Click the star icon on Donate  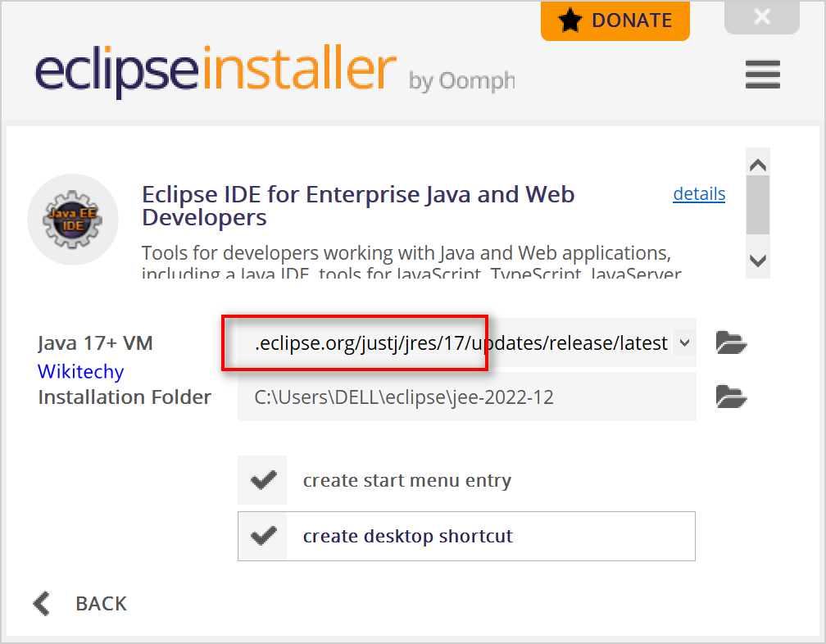[x=570, y=20]
